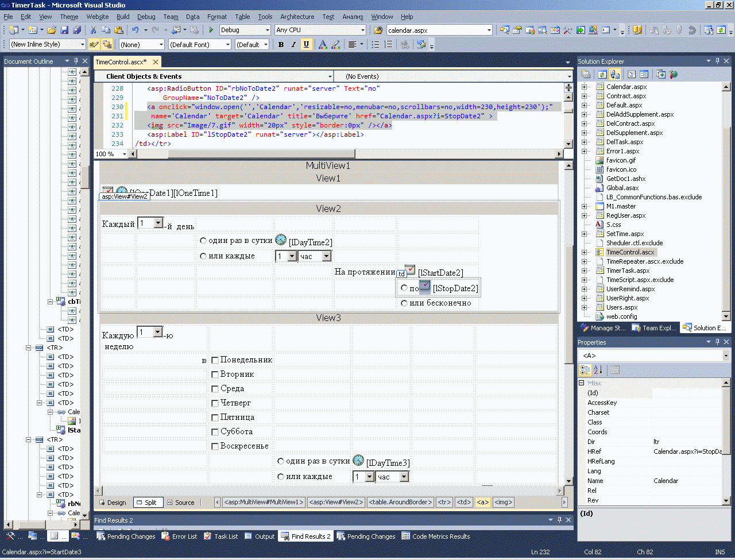The image size is (735, 560).
Task: Click the Underline formatting icon
Action: pyautogui.click(x=306, y=44)
